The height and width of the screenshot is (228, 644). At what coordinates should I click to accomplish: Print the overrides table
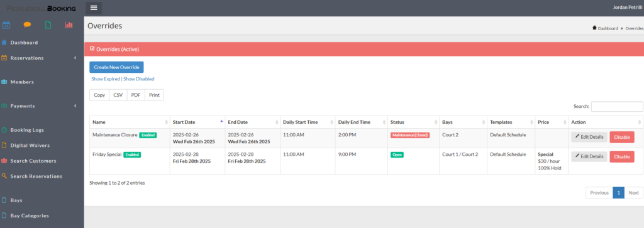point(155,95)
